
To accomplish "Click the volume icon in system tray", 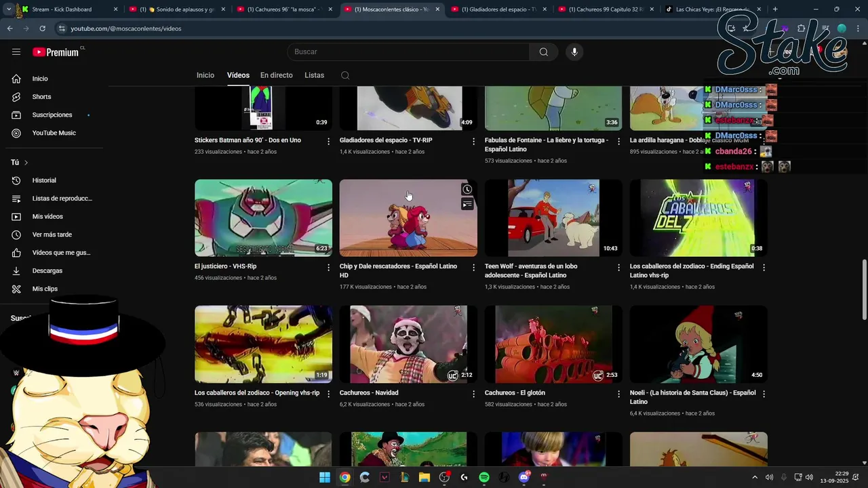I will [809, 477].
